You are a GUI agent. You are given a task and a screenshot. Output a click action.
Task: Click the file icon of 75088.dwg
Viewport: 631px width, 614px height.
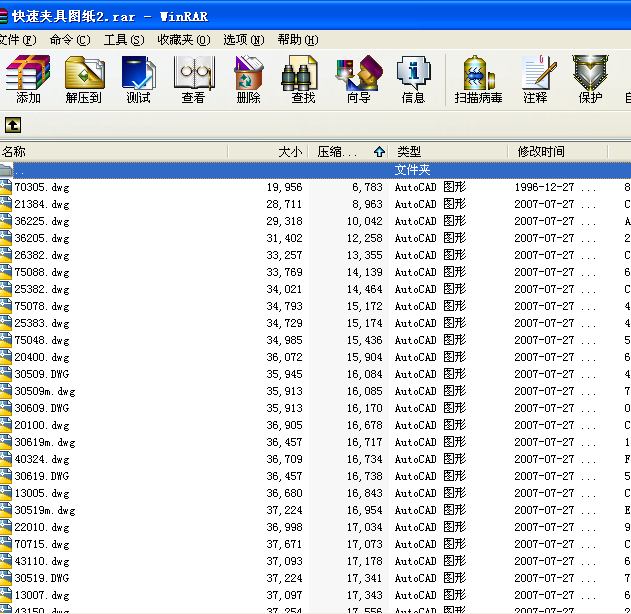click(x=6, y=272)
